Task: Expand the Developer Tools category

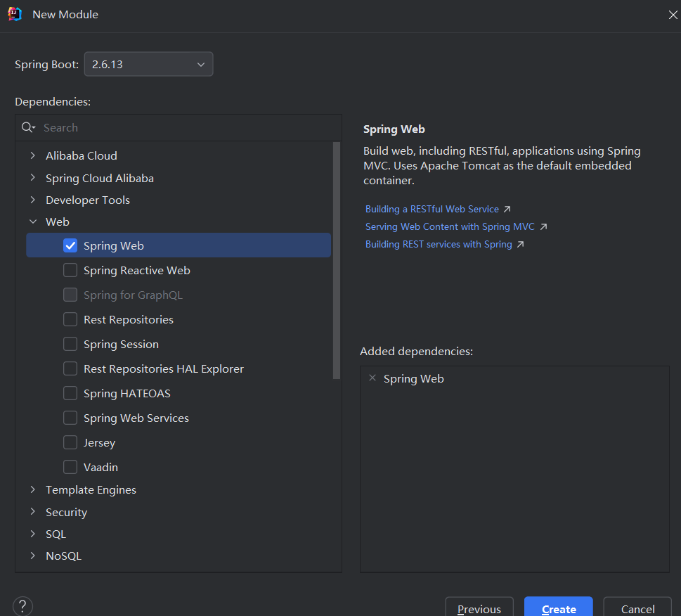Action: click(33, 200)
